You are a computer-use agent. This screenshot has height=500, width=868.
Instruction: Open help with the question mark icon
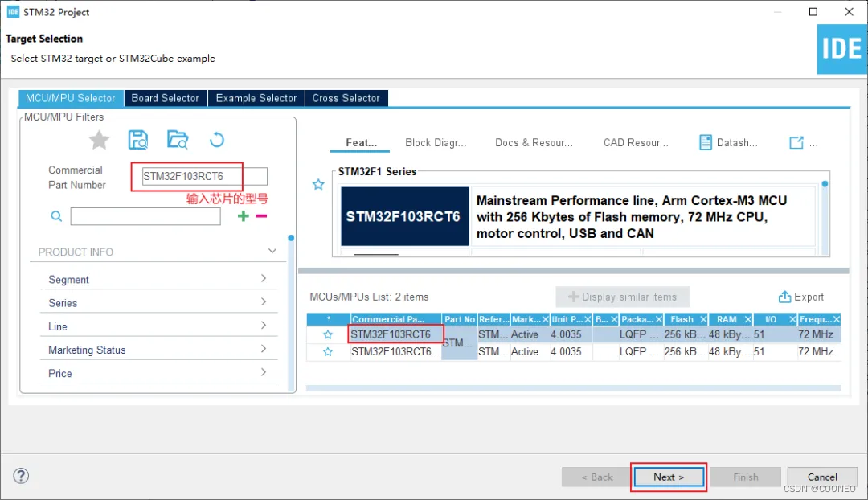21,476
